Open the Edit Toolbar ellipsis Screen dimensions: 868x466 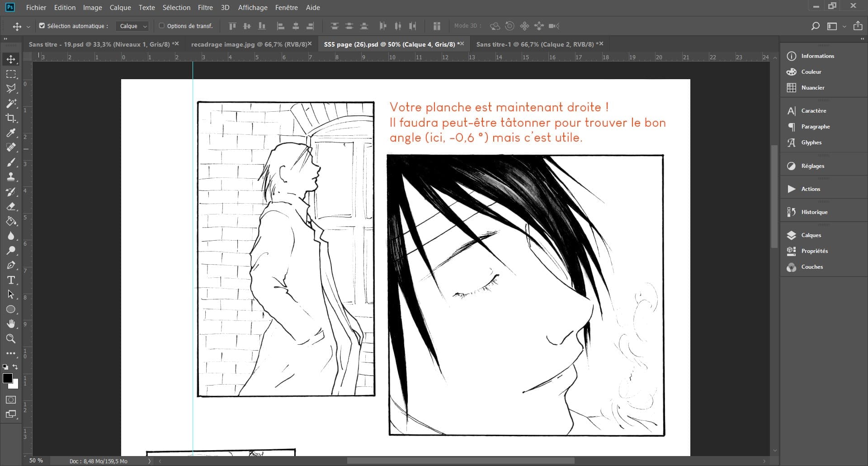pyautogui.click(x=11, y=353)
